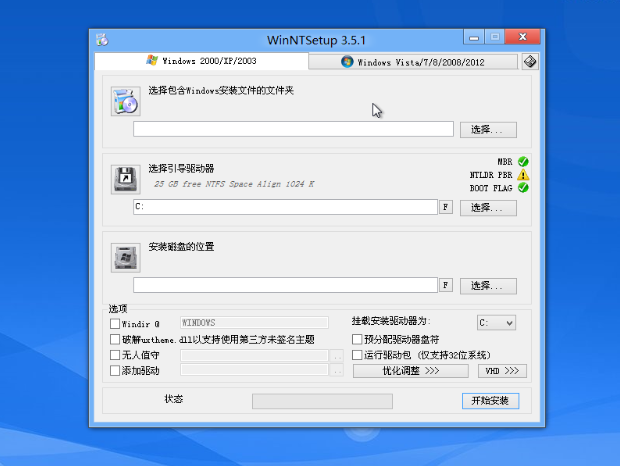Click the icon right of the Vista tab
The height and width of the screenshot is (466, 620).
point(530,61)
